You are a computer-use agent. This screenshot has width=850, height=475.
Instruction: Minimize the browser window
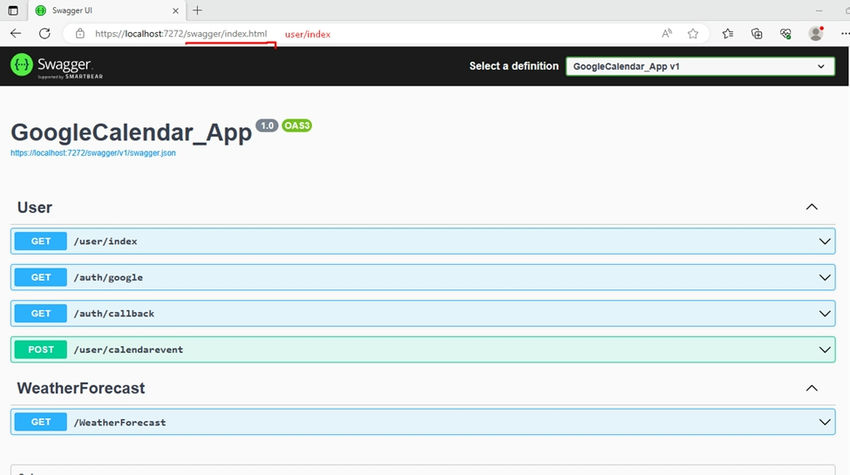click(819, 10)
